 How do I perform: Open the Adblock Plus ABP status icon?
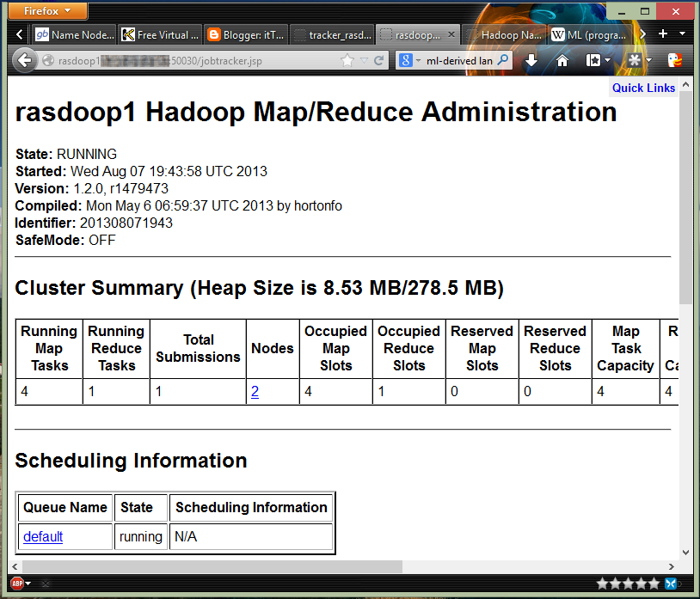(17, 583)
